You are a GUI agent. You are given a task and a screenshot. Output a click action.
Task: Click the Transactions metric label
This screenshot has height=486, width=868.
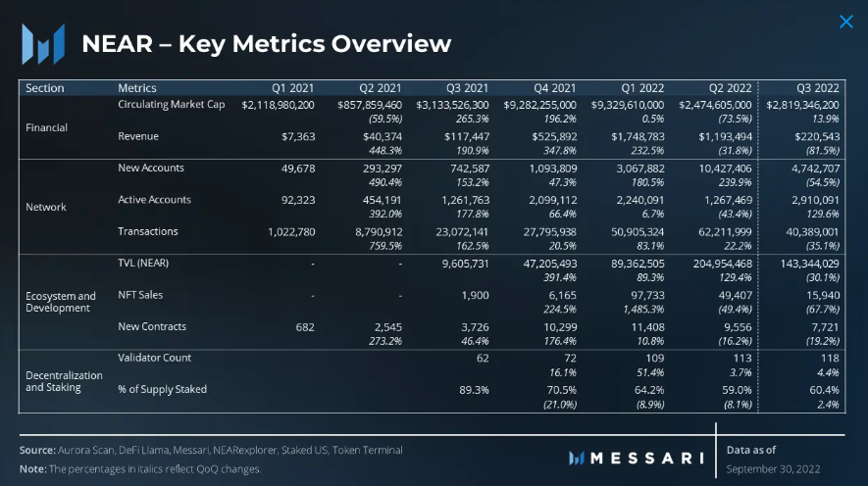[x=148, y=231]
